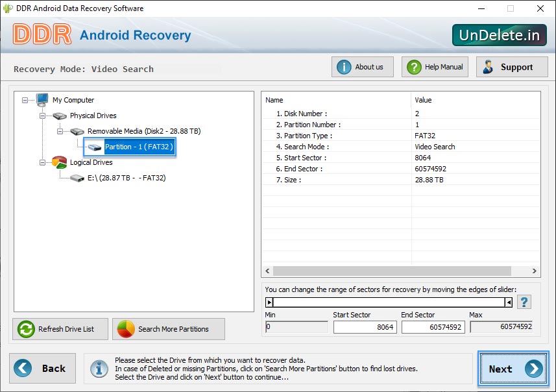Select the 'Search Mode' row
This screenshot has height=392, width=556.
pyautogui.click(x=401, y=147)
